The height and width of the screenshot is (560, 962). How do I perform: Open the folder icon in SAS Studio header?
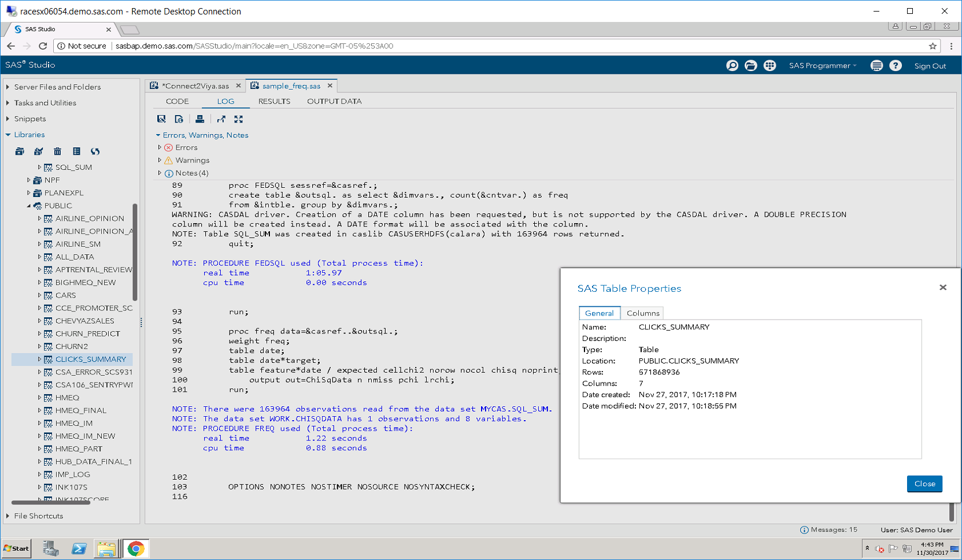coord(750,65)
